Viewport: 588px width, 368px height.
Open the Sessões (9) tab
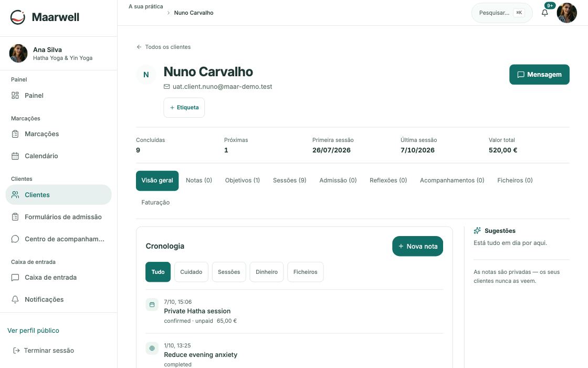pos(289,181)
